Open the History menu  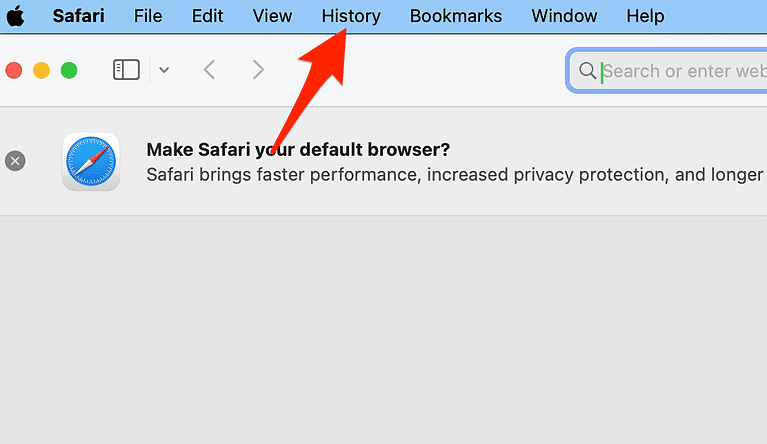351,16
